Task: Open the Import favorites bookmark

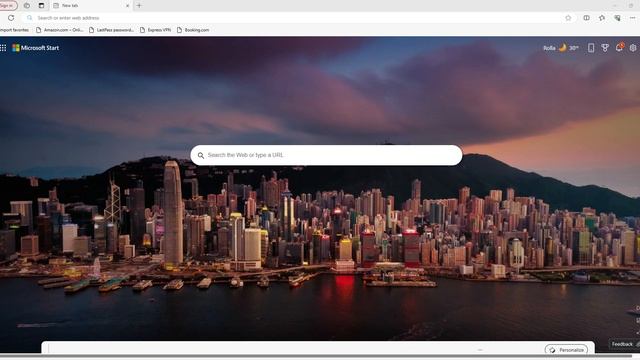Action: tap(14, 30)
